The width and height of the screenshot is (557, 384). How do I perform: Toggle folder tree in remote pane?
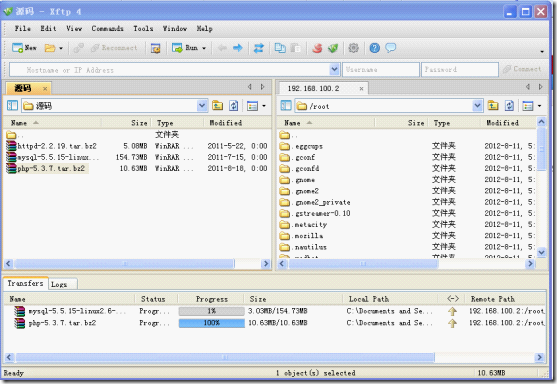click(286, 106)
